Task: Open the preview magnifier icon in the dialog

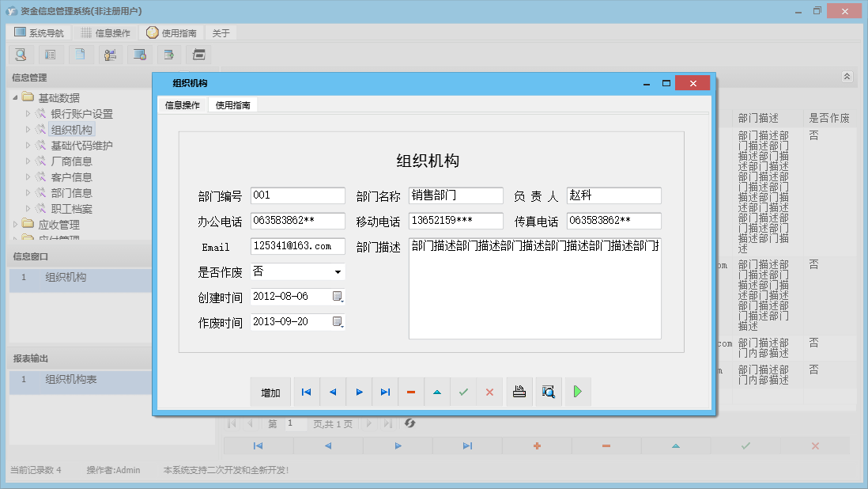Action: point(548,392)
